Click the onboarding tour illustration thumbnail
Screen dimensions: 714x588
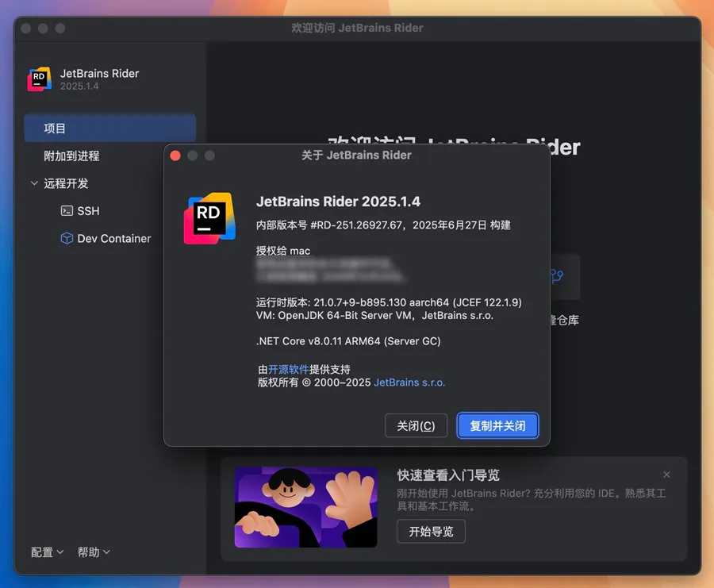click(294, 507)
